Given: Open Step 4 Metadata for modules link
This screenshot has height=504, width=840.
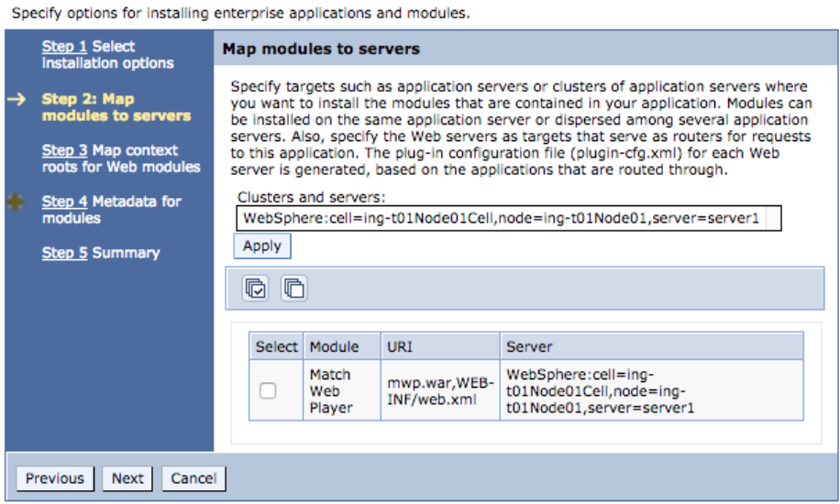Looking at the screenshot, I should [64, 202].
